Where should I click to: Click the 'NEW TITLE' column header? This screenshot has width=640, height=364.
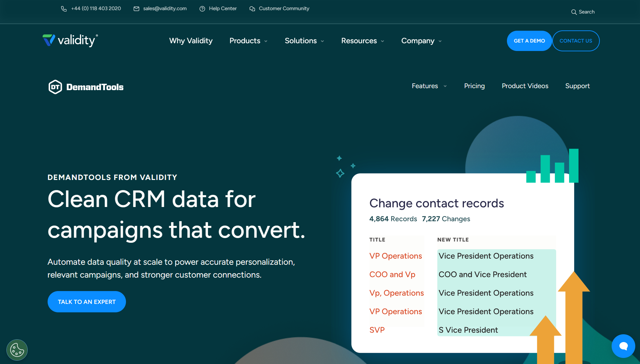pos(453,240)
